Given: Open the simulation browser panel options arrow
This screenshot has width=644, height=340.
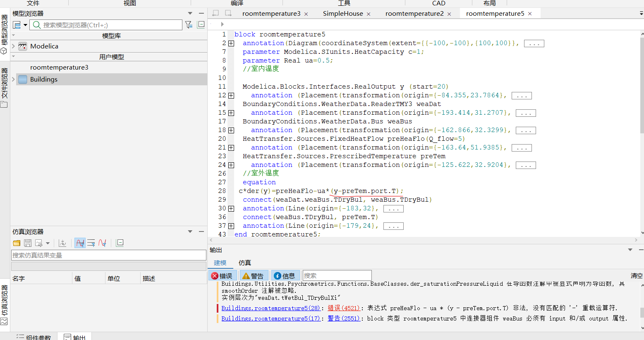Looking at the screenshot, I should 190,232.
